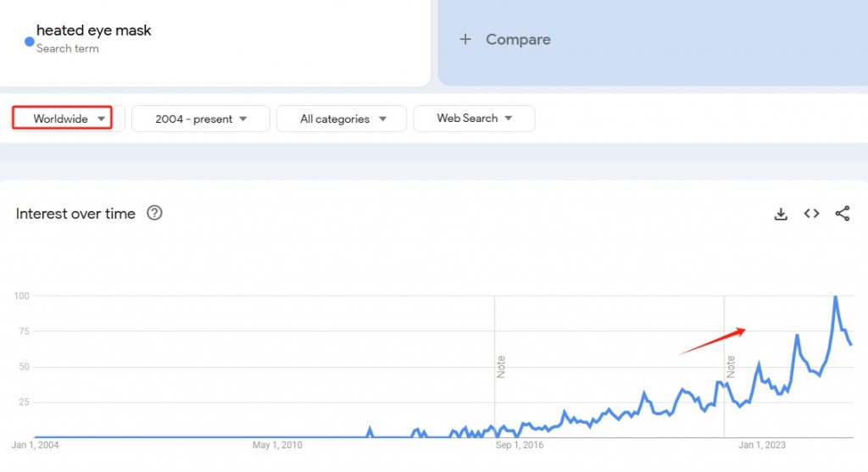Expand the Worldwide region dropdown

(x=70, y=119)
